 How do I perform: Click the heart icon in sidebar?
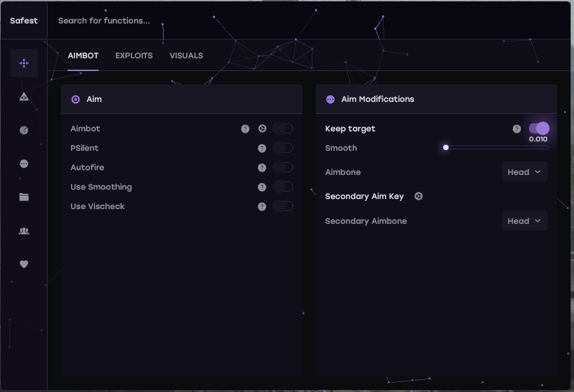[x=24, y=264]
